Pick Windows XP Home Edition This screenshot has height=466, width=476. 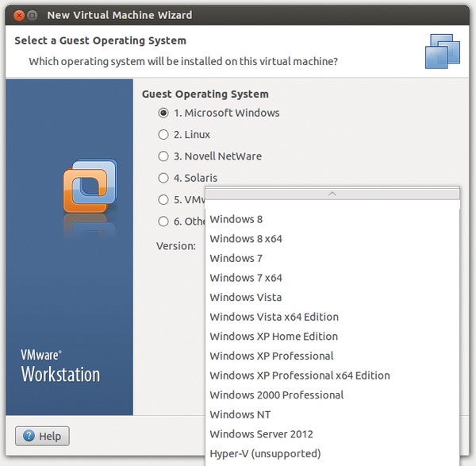pos(332,337)
